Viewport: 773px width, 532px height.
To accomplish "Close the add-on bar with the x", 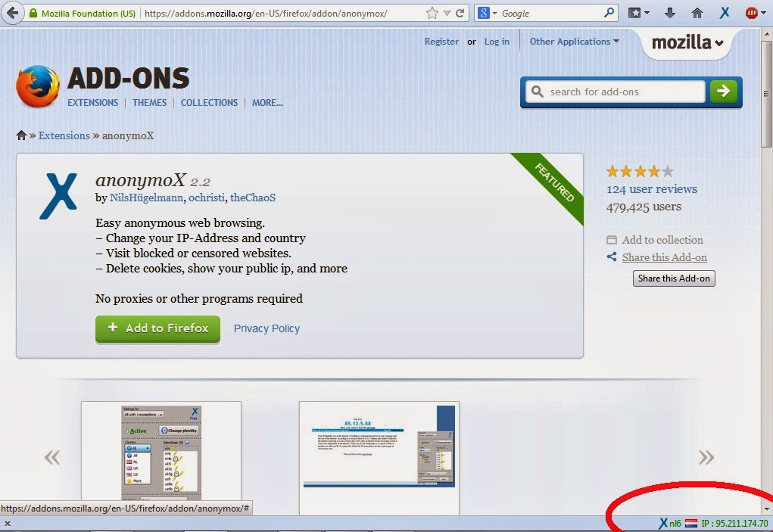I will [x=7, y=524].
